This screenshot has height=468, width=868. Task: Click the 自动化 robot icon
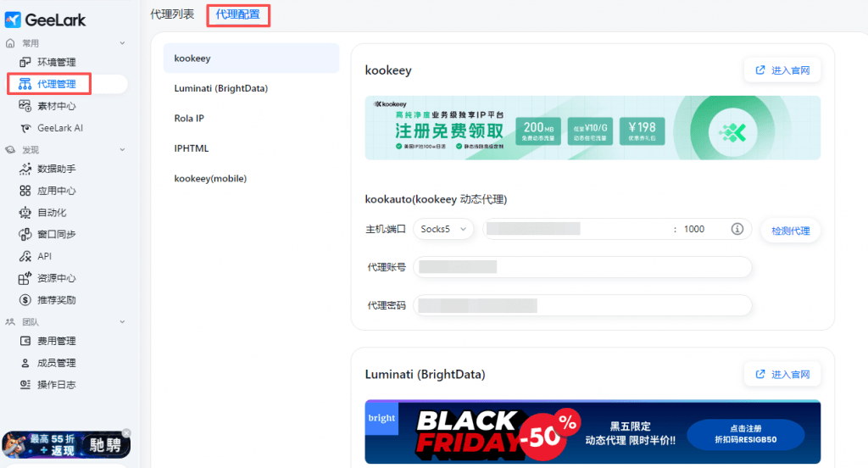coord(25,213)
